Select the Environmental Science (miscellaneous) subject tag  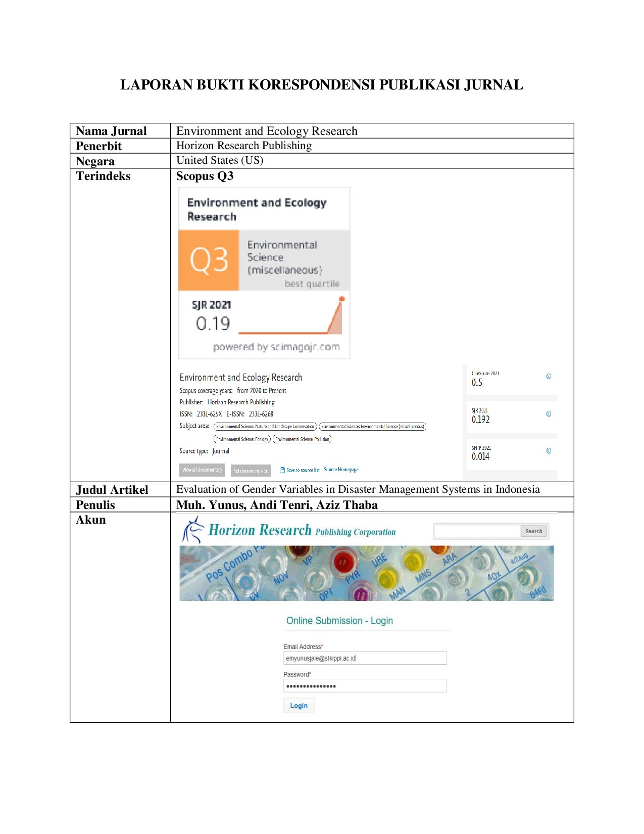[373, 427]
